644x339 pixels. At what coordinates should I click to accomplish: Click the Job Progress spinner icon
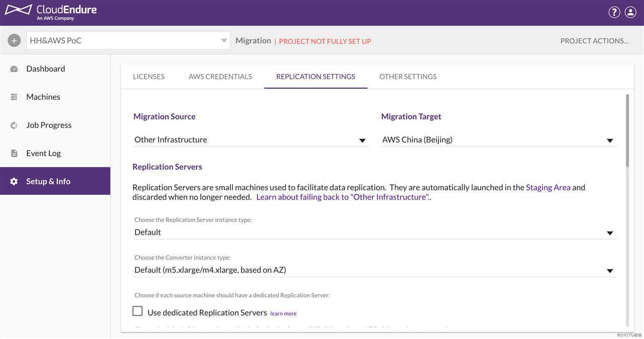point(14,125)
